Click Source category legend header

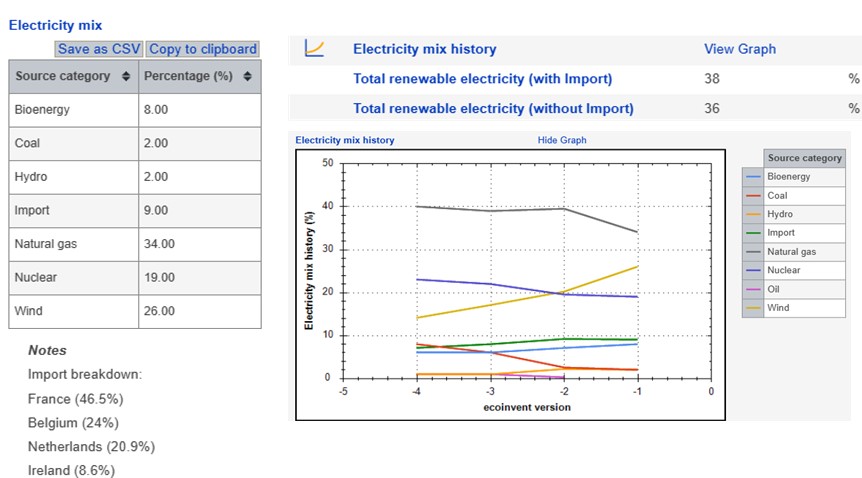point(804,158)
